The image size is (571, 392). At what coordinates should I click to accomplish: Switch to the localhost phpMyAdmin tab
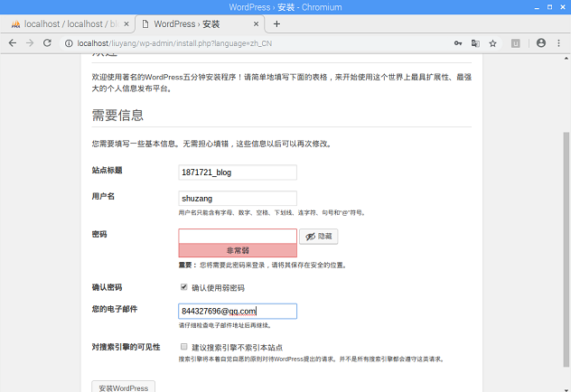point(68,24)
